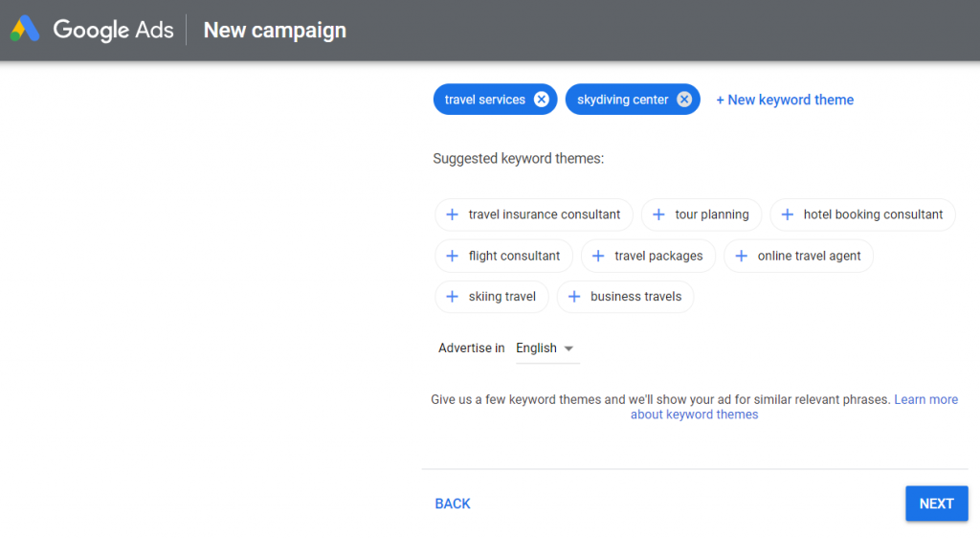Go back with the BACK button

[453, 504]
